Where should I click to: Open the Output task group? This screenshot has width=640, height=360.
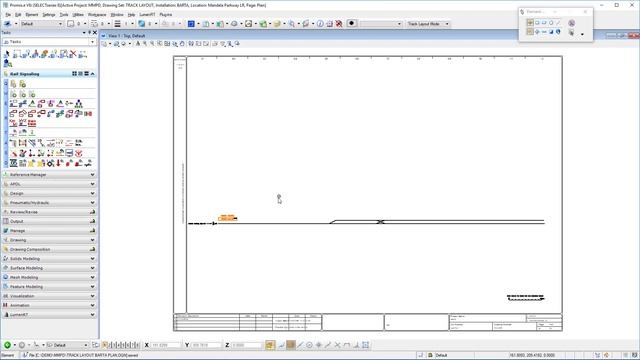tap(49, 221)
